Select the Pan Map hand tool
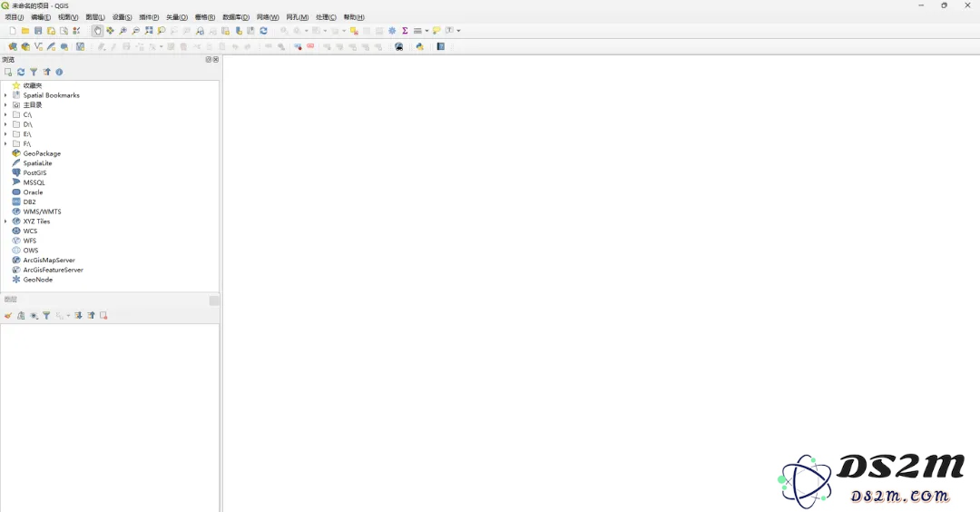Viewport: 980px width, 512px height. (97, 31)
